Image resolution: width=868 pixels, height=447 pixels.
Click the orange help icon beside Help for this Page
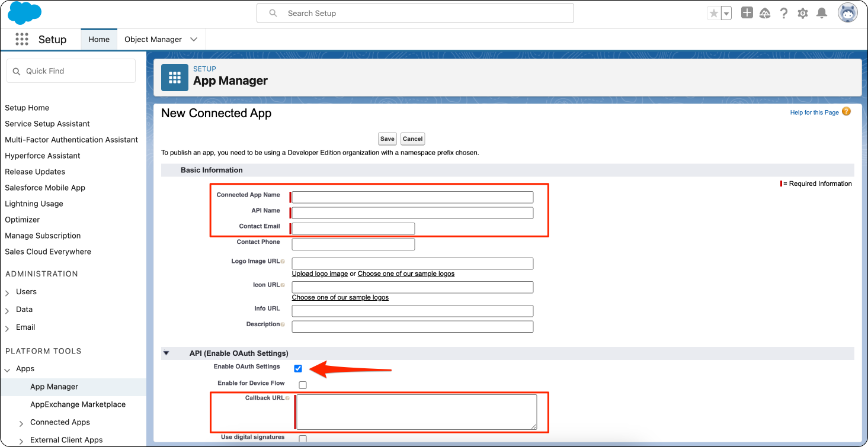coord(846,111)
